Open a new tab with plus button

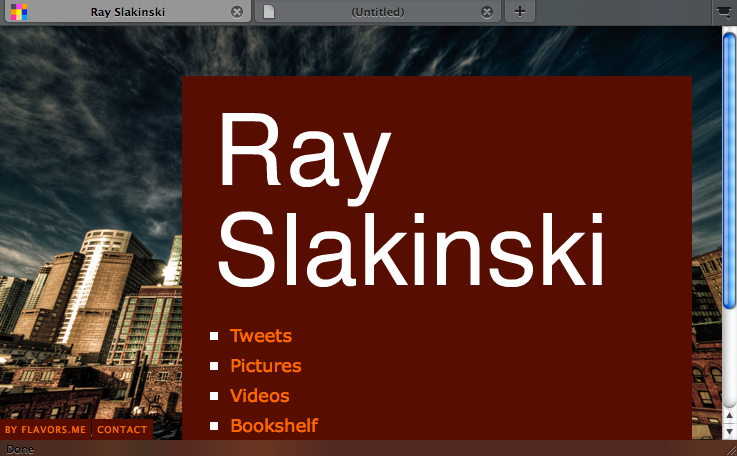(520, 11)
